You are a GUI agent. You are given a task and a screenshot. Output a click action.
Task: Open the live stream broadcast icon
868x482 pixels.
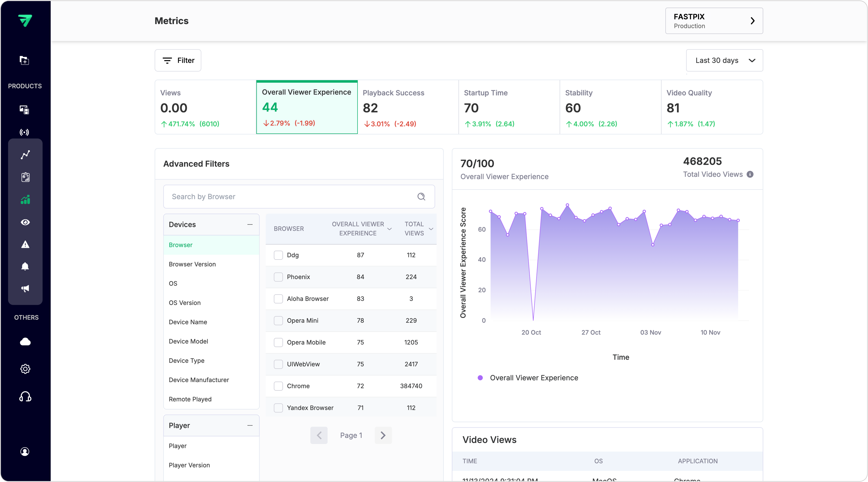point(24,132)
